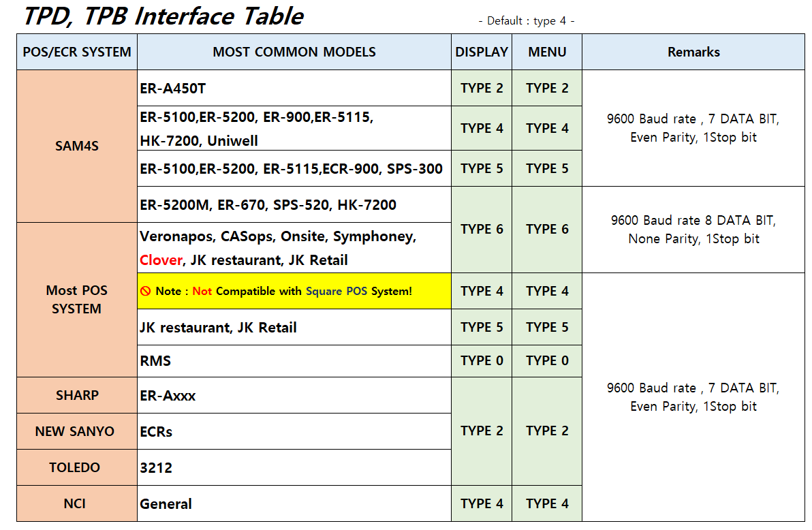
Task: Click the MOST COMMON MODELS header
Action: click(x=294, y=52)
